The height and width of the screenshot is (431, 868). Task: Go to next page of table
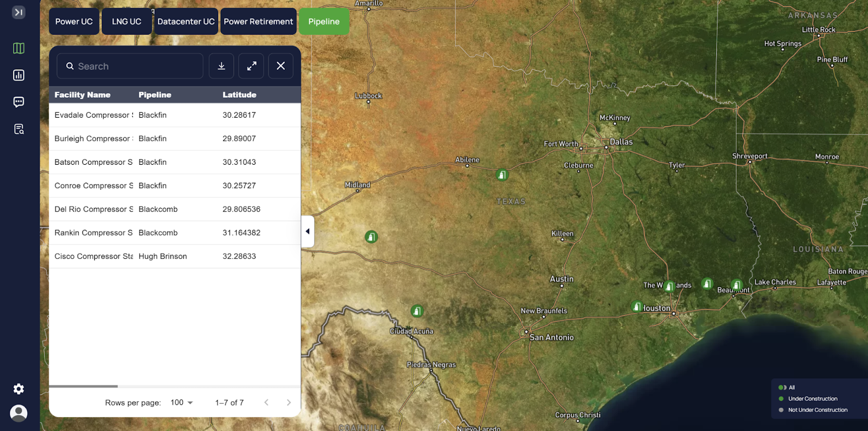[x=289, y=403]
